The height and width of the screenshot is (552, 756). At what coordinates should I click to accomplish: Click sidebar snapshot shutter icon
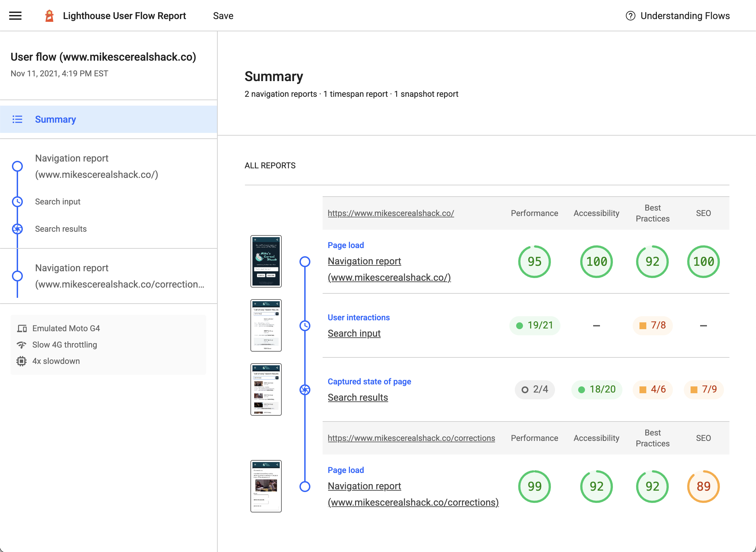(x=17, y=229)
